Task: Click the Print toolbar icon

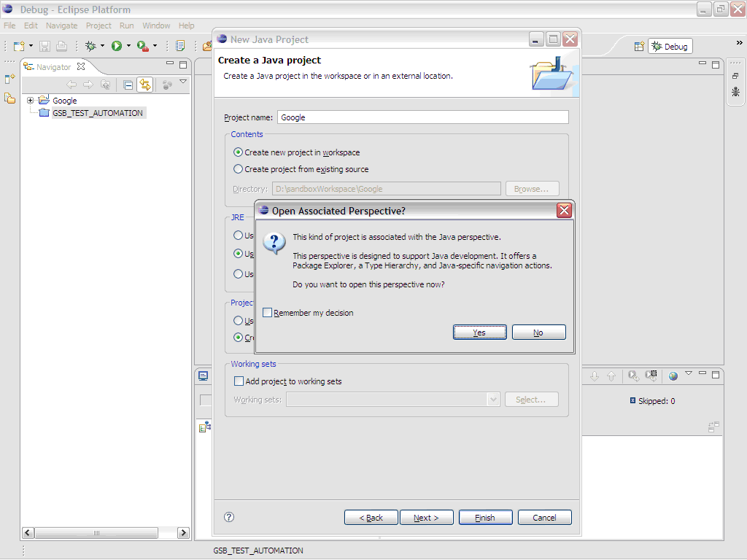Action: point(61,46)
